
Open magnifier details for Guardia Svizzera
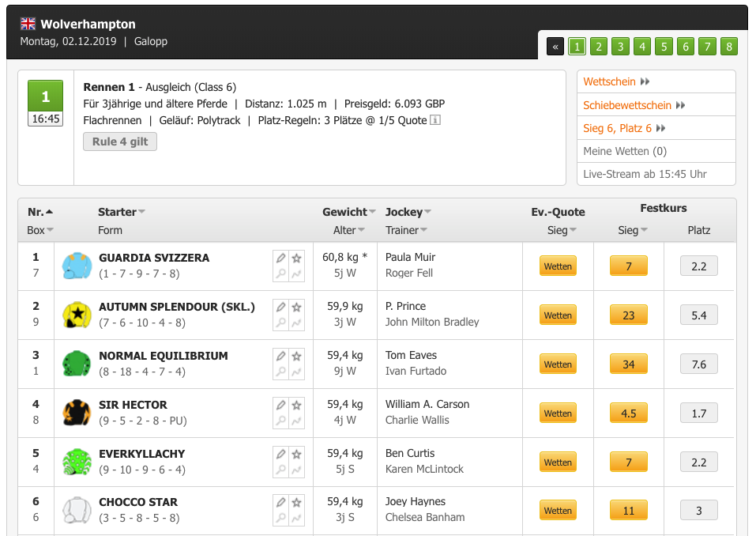(280, 274)
